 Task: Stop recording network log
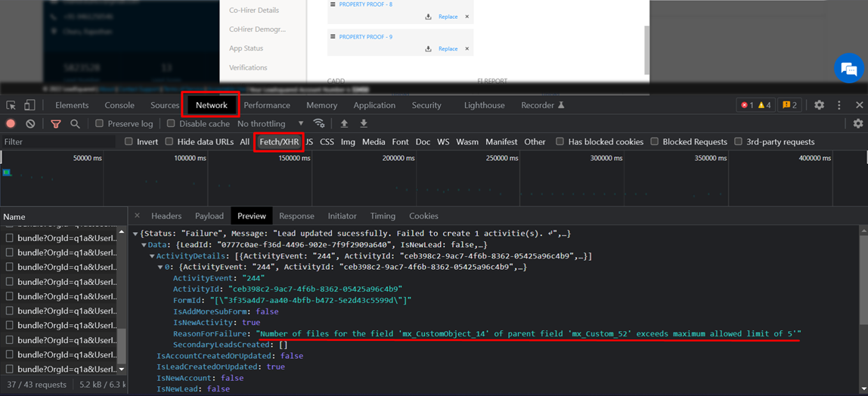(11, 124)
